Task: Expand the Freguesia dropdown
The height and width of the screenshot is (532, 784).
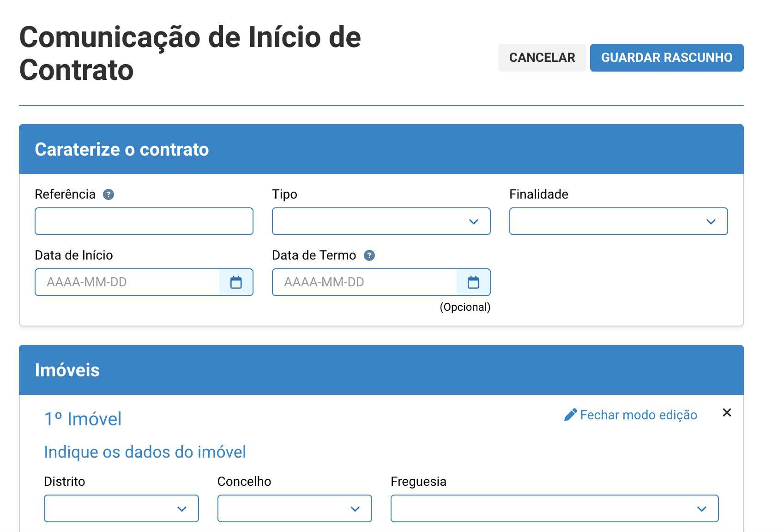Action: point(554,508)
